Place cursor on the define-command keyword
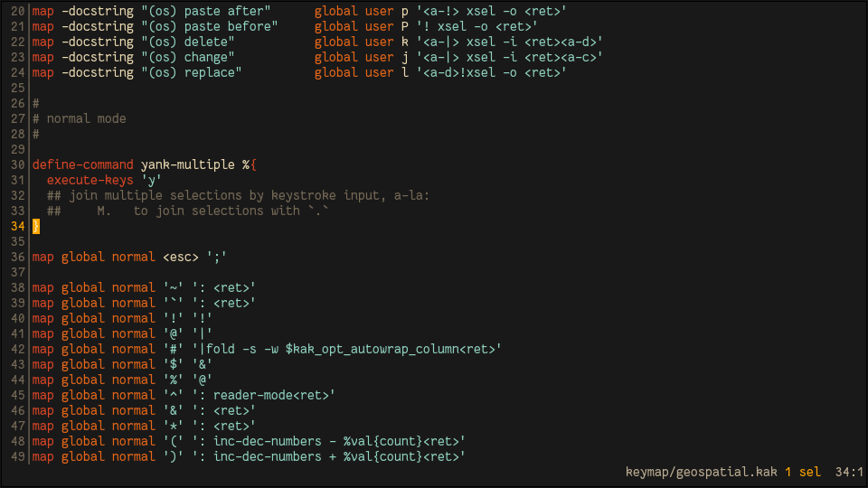Image resolution: width=868 pixels, height=488 pixels. 82,164
